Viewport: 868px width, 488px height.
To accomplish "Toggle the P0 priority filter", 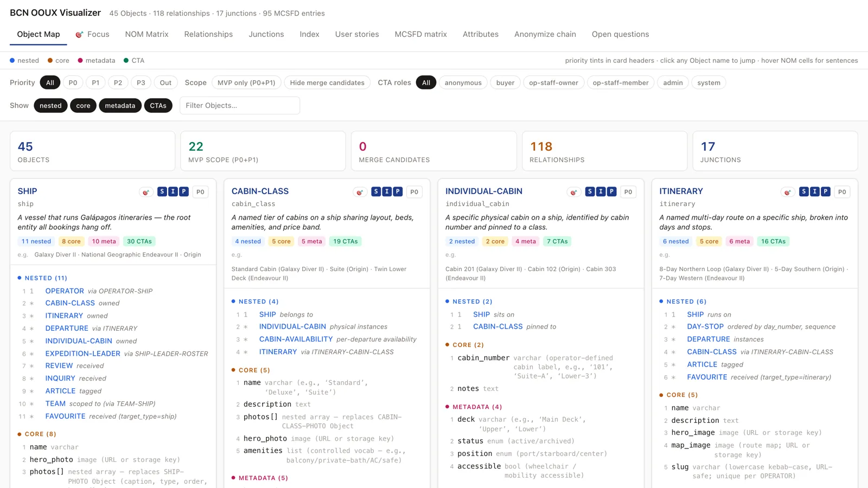I will point(73,83).
